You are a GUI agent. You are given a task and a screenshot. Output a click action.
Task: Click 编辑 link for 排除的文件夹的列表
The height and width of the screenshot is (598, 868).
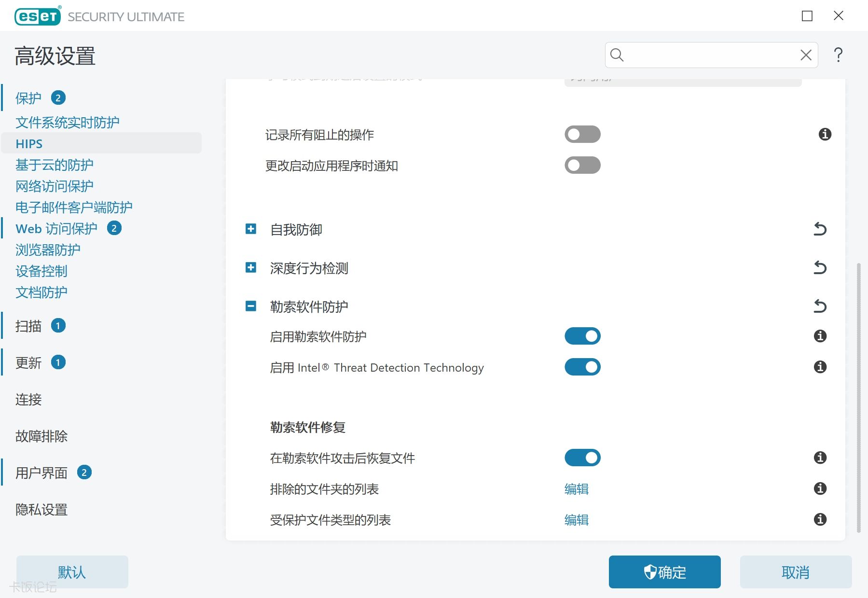(576, 489)
